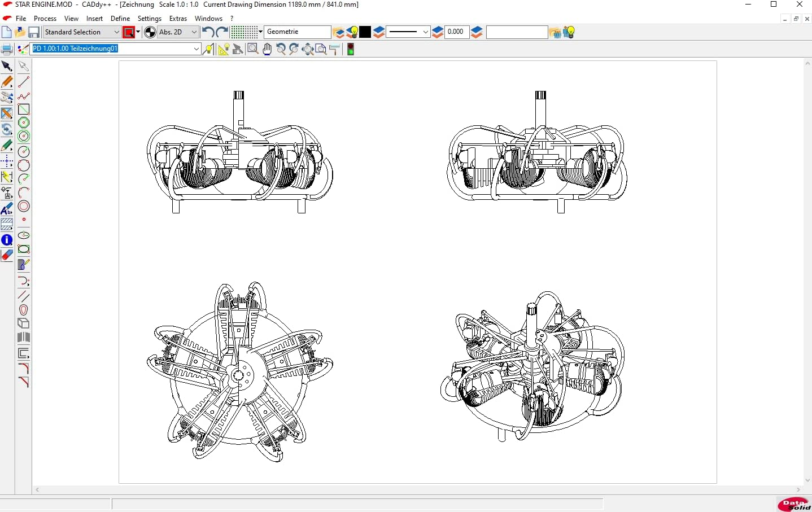The height and width of the screenshot is (512, 812).
Task: Activate the pan hand tool
Action: (x=267, y=49)
